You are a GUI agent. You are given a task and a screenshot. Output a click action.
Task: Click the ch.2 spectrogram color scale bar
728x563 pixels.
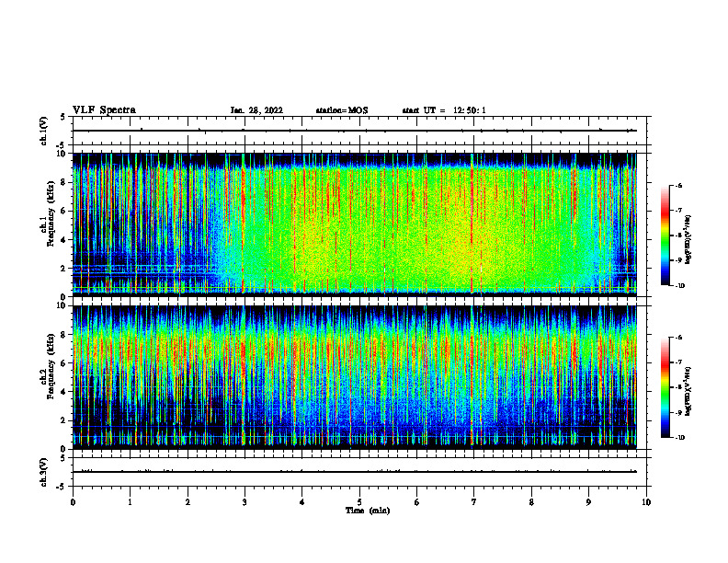(x=665, y=387)
